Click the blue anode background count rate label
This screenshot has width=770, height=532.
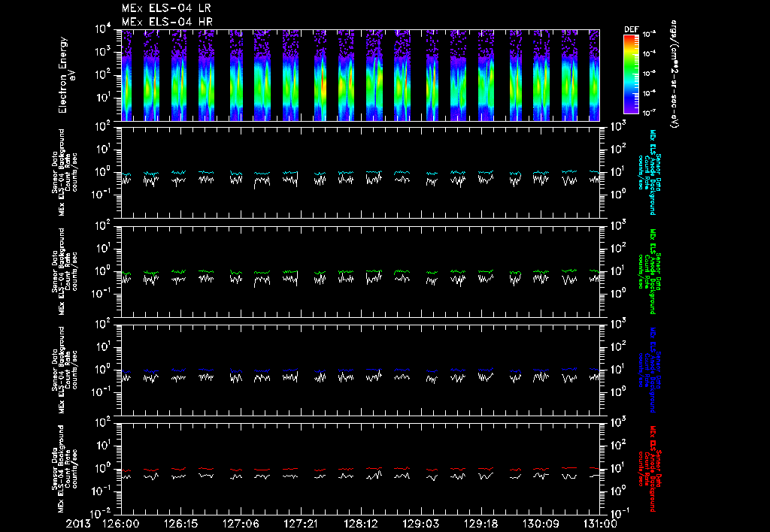coord(649,370)
